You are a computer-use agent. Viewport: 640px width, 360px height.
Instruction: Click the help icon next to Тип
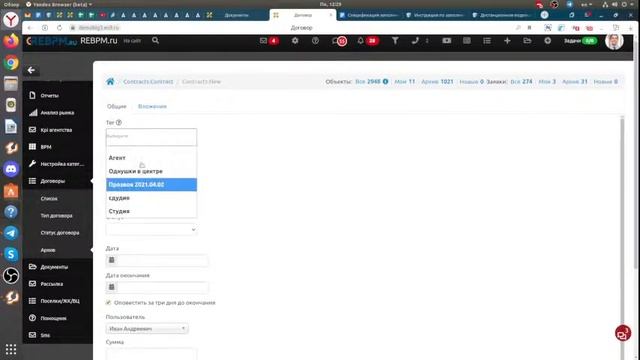[119, 122]
